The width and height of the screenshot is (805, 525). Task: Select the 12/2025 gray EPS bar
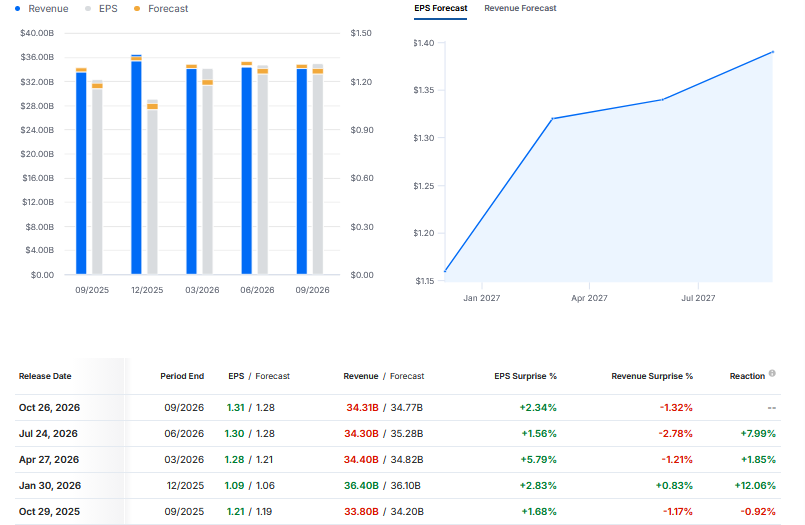coord(152,187)
